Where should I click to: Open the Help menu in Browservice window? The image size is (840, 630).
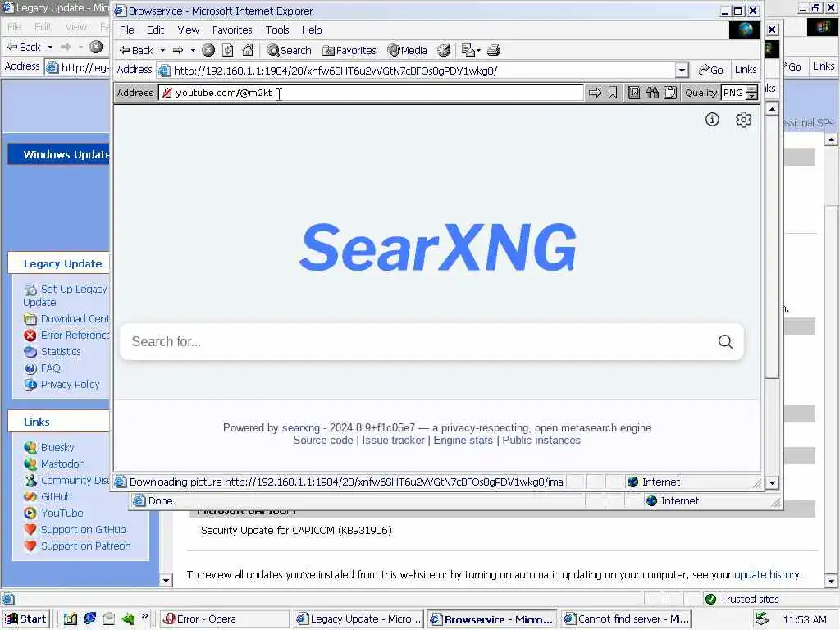(x=312, y=30)
